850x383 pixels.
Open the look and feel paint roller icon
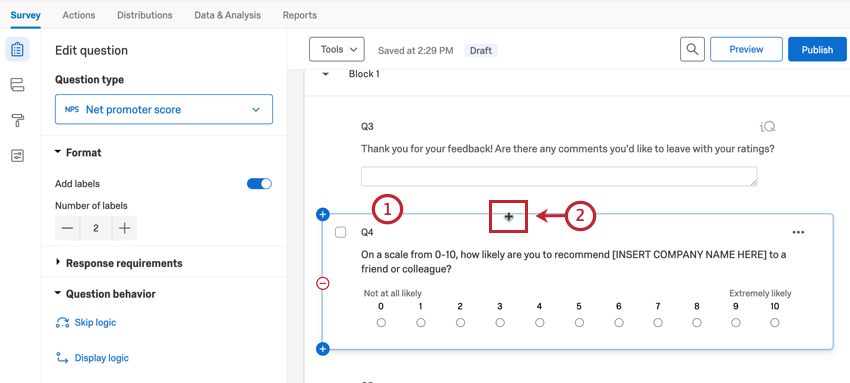click(x=17, y=120)
